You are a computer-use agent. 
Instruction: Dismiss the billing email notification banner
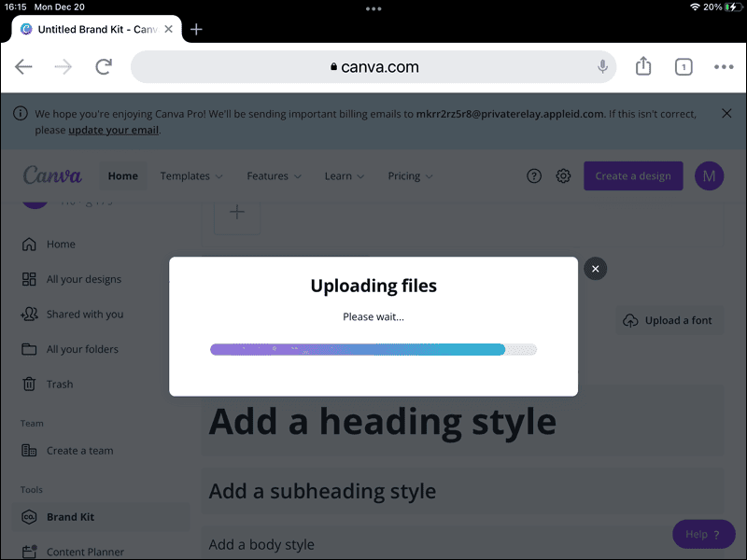click(x=726, y=113)
